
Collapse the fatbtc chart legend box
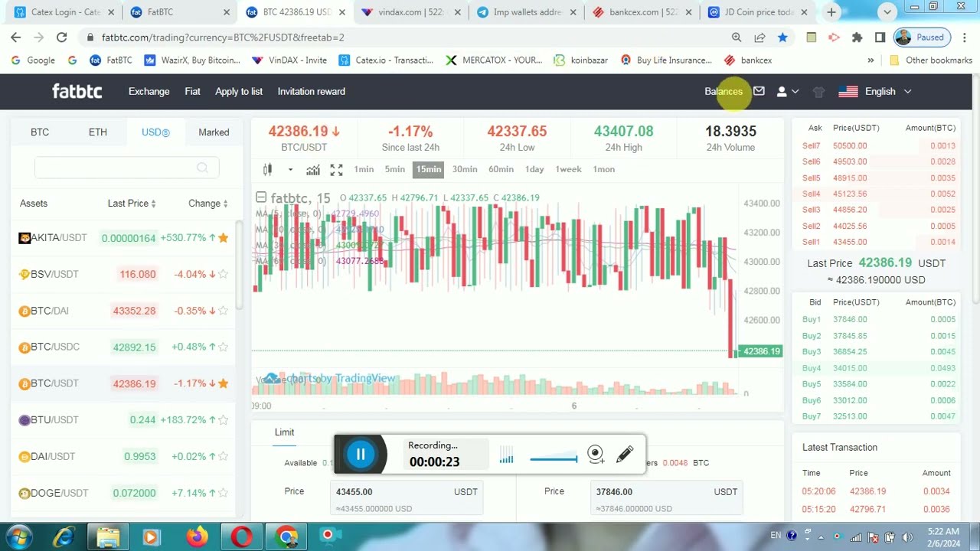[261, 197]
